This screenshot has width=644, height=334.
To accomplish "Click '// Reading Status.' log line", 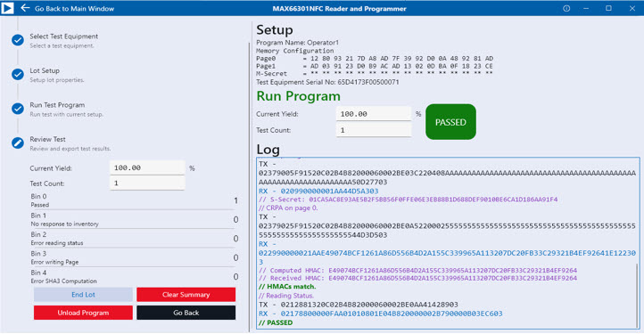I will point(286,296).
